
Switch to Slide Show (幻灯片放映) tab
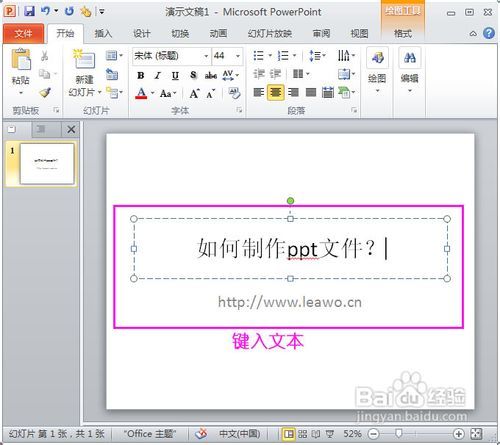[x=270, y=34]
